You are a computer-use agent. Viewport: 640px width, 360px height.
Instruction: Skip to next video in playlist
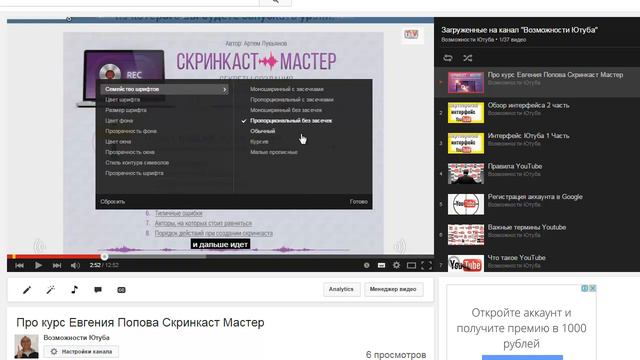click(57, 265)
